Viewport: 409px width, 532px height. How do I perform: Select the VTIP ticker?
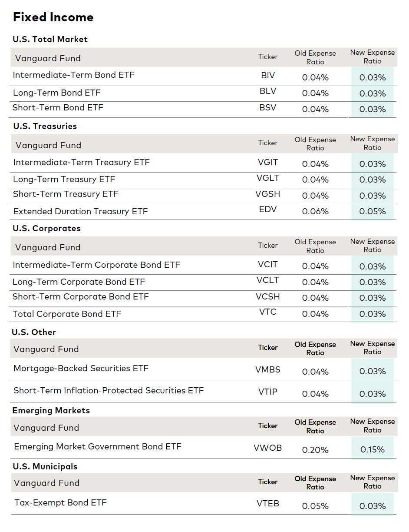(x=267, y=392)
